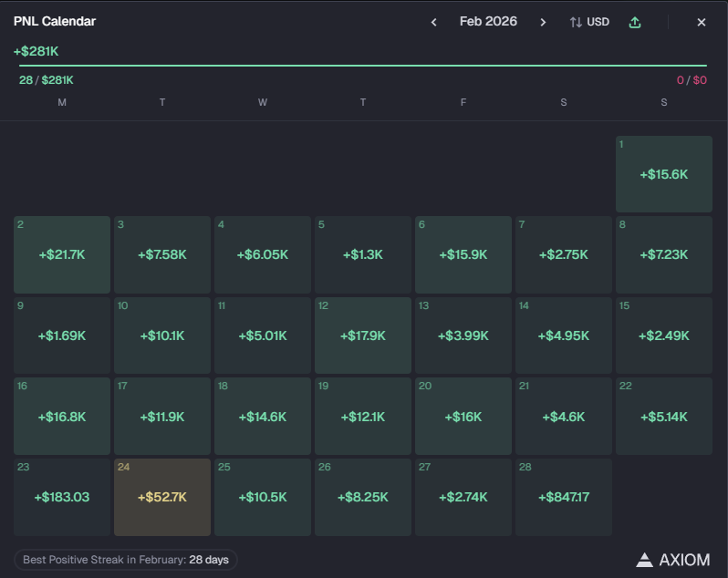Select day 19 cell showing +$12.1K
The height and width of the screenshot is (578, 728).
coord(362,416)
